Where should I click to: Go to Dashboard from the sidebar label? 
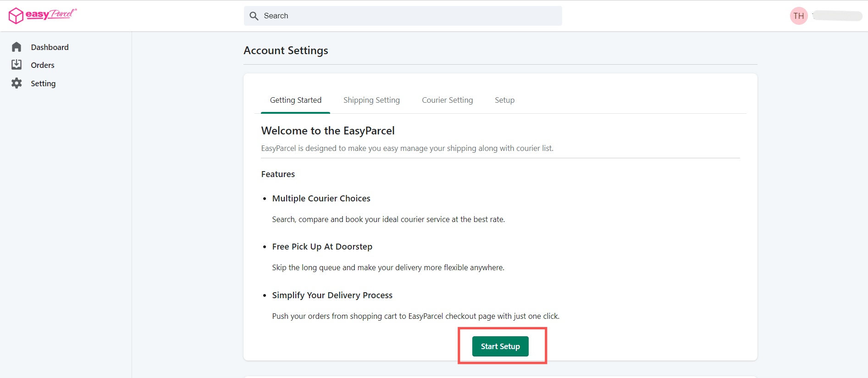[x=50, y=47]
